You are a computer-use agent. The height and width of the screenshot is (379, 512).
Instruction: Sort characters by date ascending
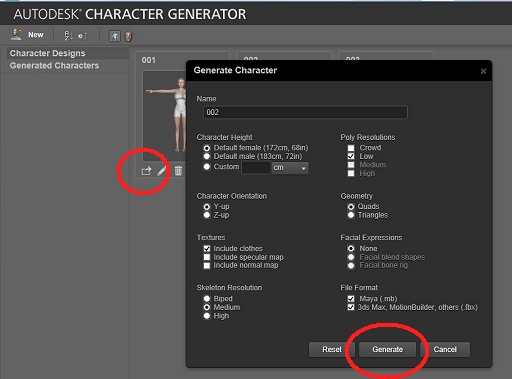(83, 36)
